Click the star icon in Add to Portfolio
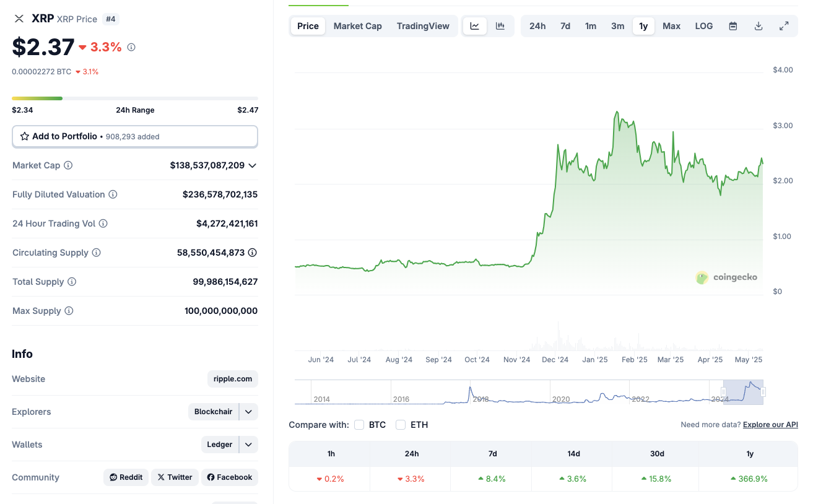The width and height of the screenshot is (826, 504). pos(25,136)
